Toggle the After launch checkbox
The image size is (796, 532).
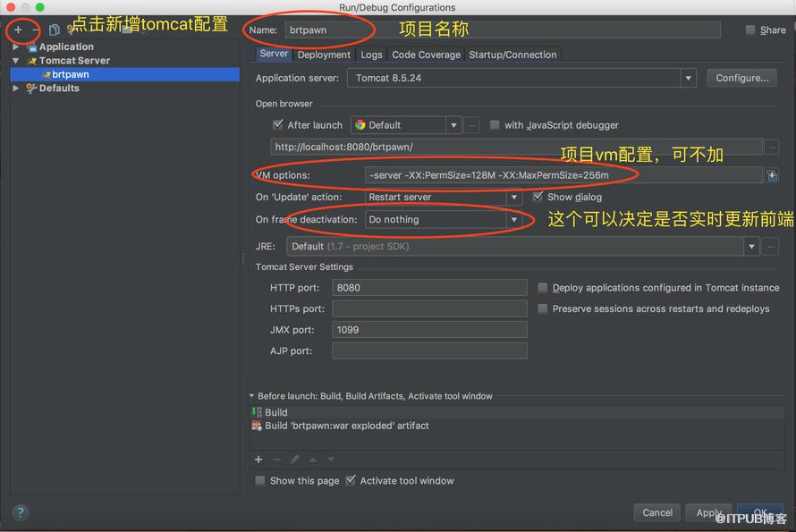click(x=277, y=125)
